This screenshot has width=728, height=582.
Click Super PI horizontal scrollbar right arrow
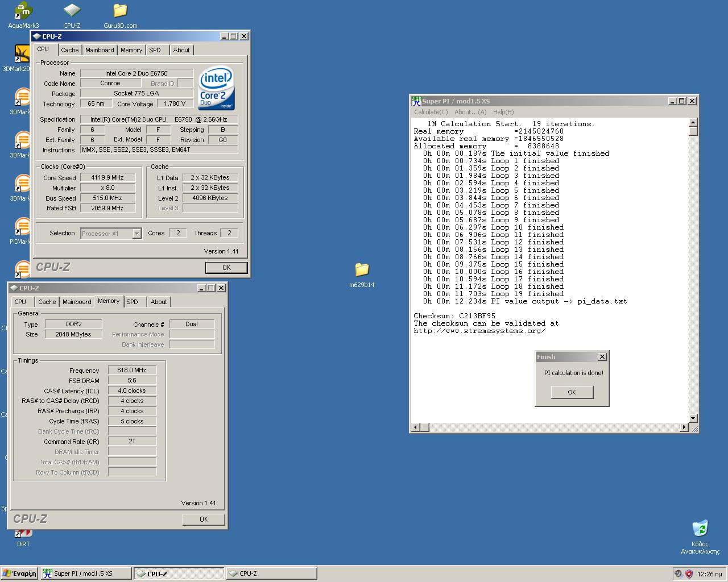[x=684, y=427]
